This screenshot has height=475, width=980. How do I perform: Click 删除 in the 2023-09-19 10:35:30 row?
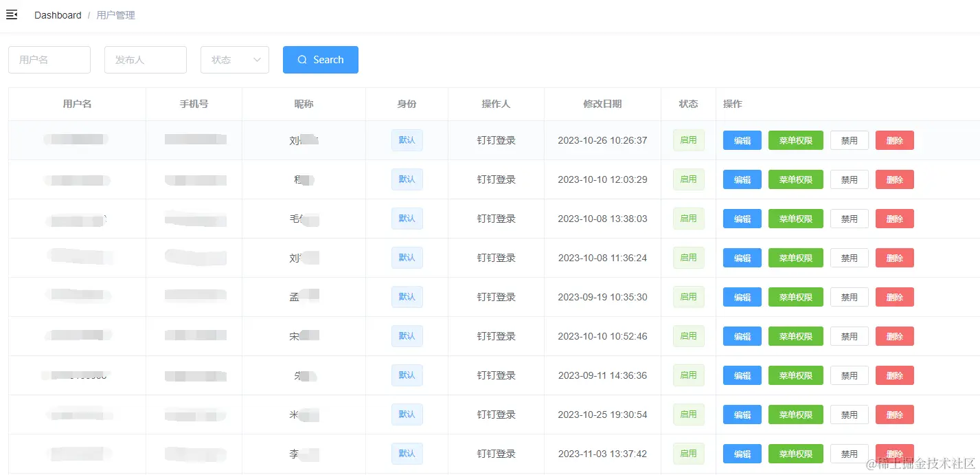[x=895, y=297]
